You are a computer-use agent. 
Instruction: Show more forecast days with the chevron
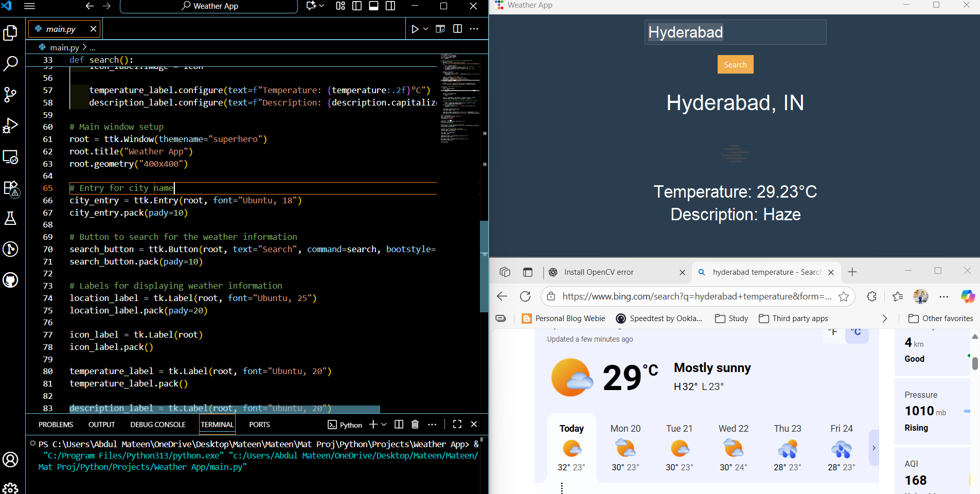[875, 448]
